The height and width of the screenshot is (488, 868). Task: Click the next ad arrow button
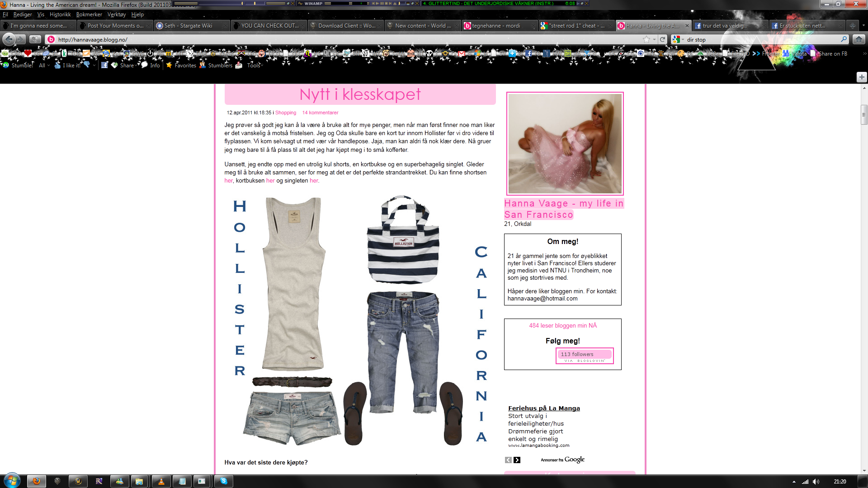pyautogui.click(x=517, y=460)
